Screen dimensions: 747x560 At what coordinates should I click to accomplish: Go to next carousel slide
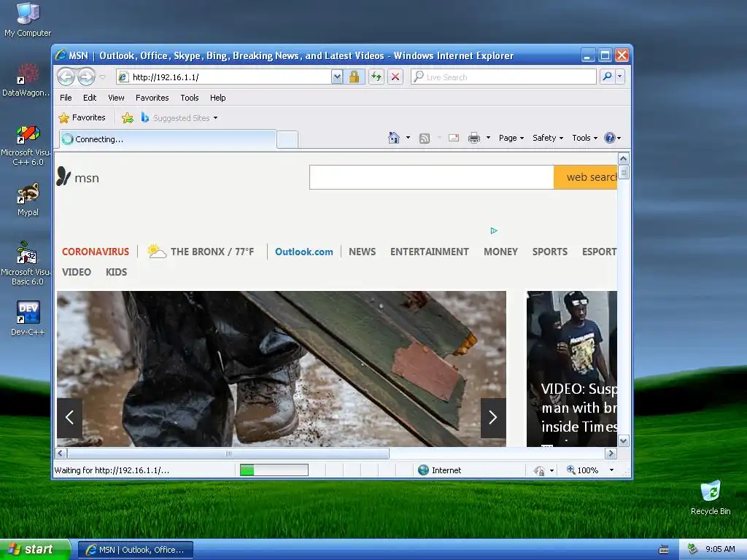click(493, 418)
